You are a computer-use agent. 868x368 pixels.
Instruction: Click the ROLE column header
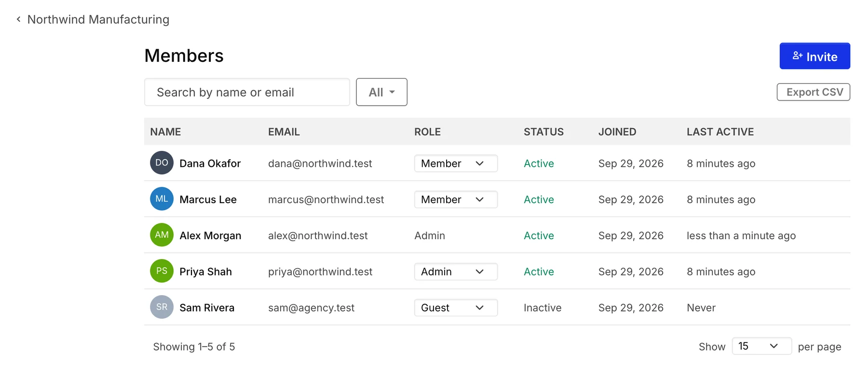click(x=427, y=132)
